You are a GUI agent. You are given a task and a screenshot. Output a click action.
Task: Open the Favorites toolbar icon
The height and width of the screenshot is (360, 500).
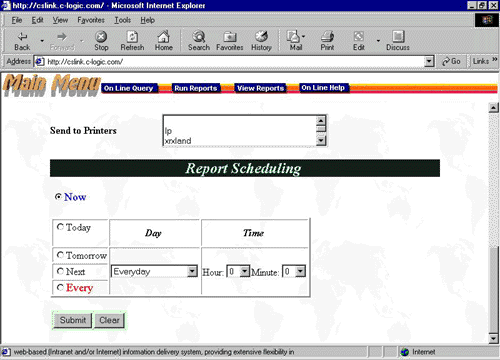click(x=230, y=36)
